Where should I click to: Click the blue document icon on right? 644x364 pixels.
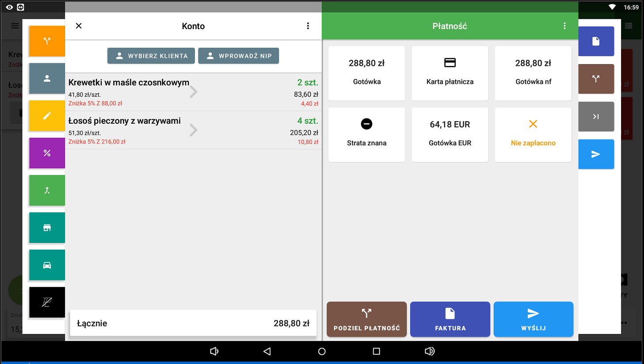point(596,42)
